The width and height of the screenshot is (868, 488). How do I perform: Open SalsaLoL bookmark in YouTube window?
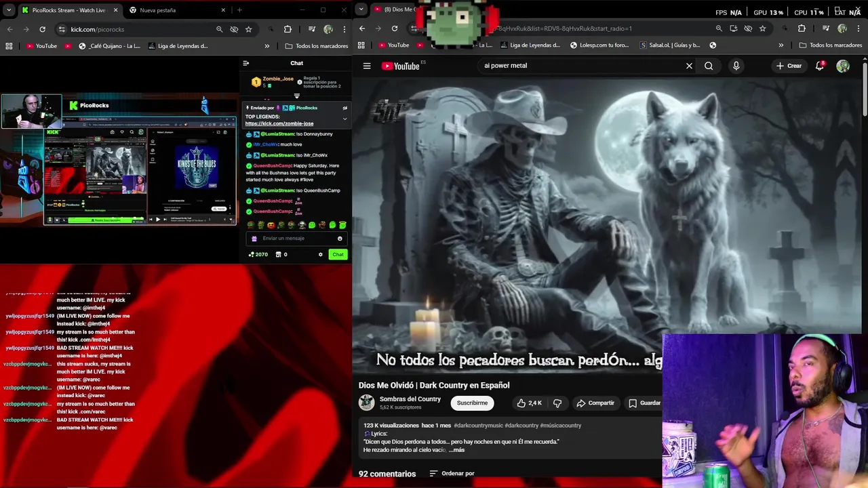click(x=670, y=45)
